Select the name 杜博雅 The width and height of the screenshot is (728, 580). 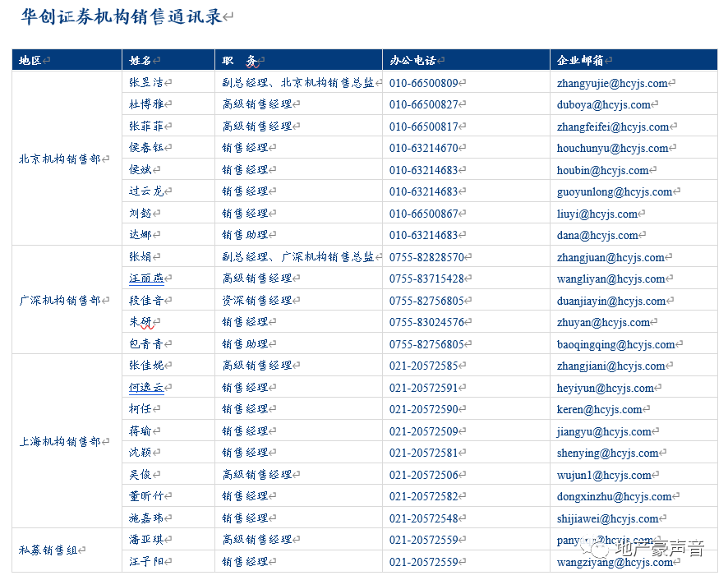click(x=146, y=104)
